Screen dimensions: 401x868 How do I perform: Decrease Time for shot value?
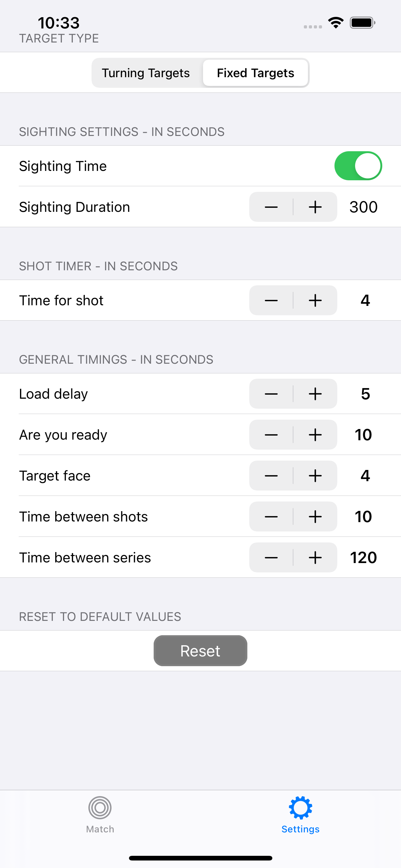(x=271, y=300)
